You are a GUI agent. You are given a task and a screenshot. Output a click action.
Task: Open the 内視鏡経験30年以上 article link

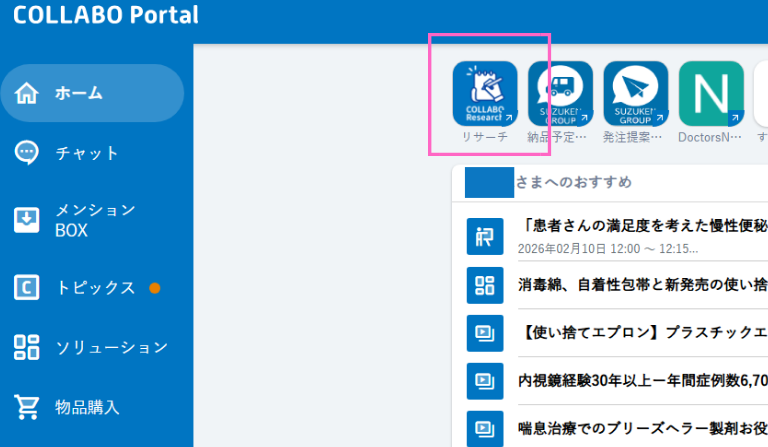click(x=642, y=380)
